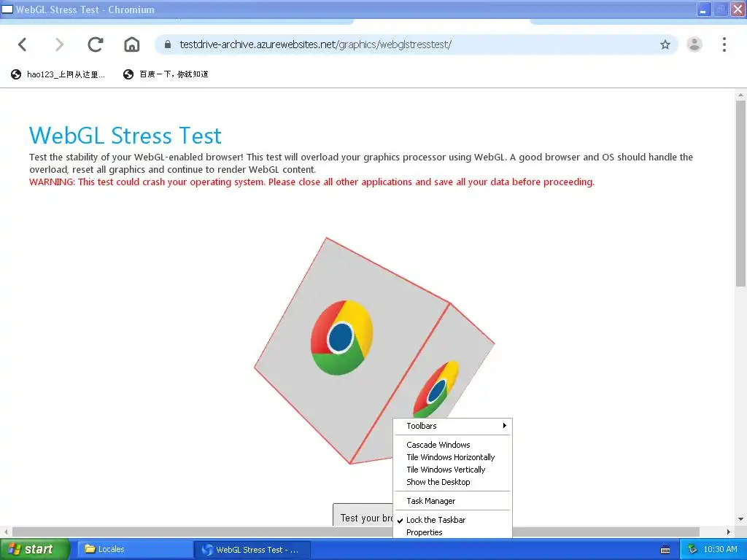
Task: Click the padlock site security icon
Action: (167, 44)
